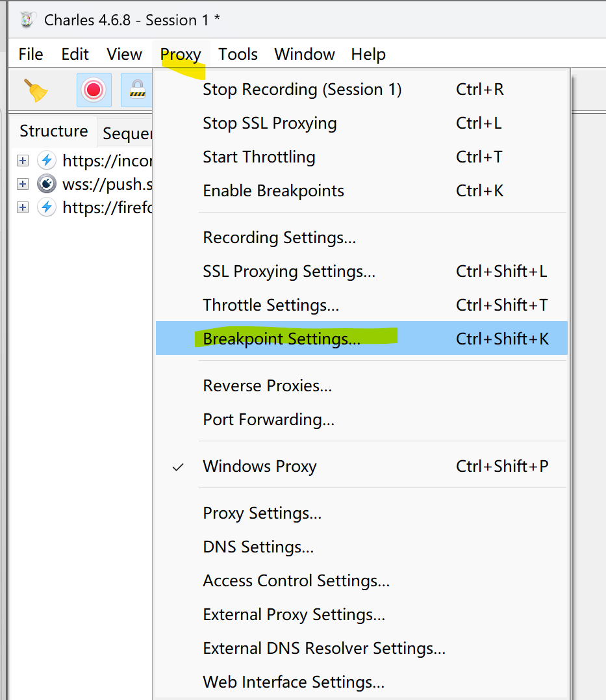Image resolution: width=606 pixels, height=700 pixels.
Task: Choose Stop SSL Proxying
Action: pos(362,123)
